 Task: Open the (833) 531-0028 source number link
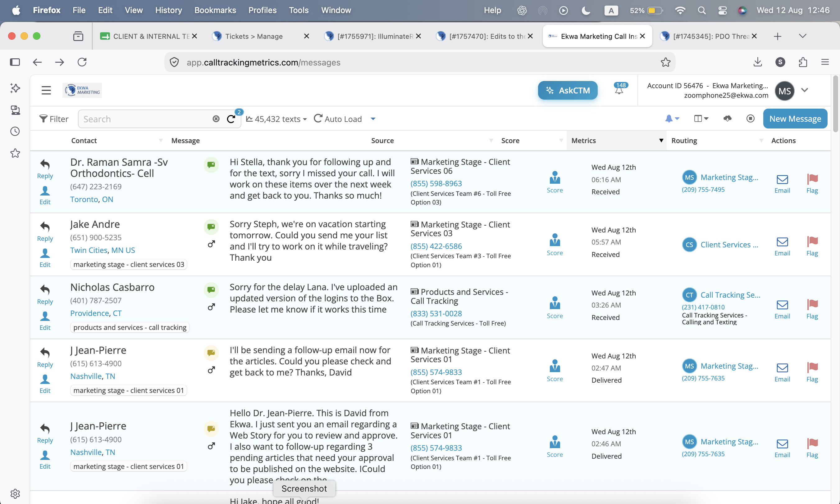[436, 313]
